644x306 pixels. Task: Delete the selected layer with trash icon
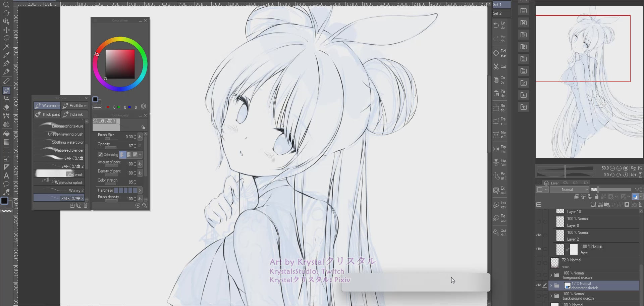click(x=640, y=204)
